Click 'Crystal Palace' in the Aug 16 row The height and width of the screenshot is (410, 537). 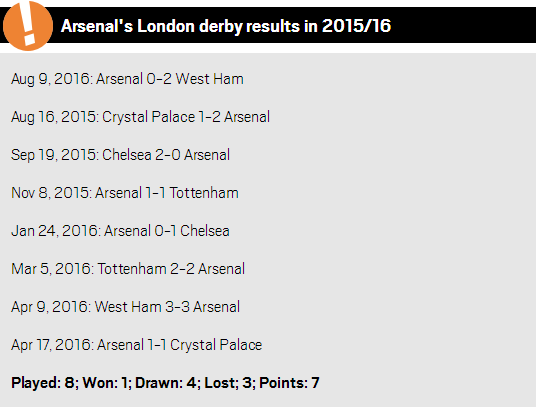click(x=148, y=117)
